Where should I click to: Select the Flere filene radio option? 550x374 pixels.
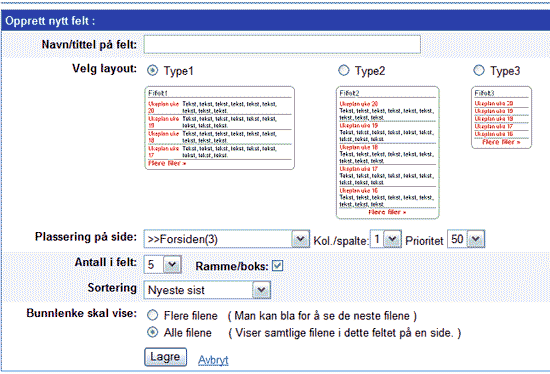coord(152,315)
